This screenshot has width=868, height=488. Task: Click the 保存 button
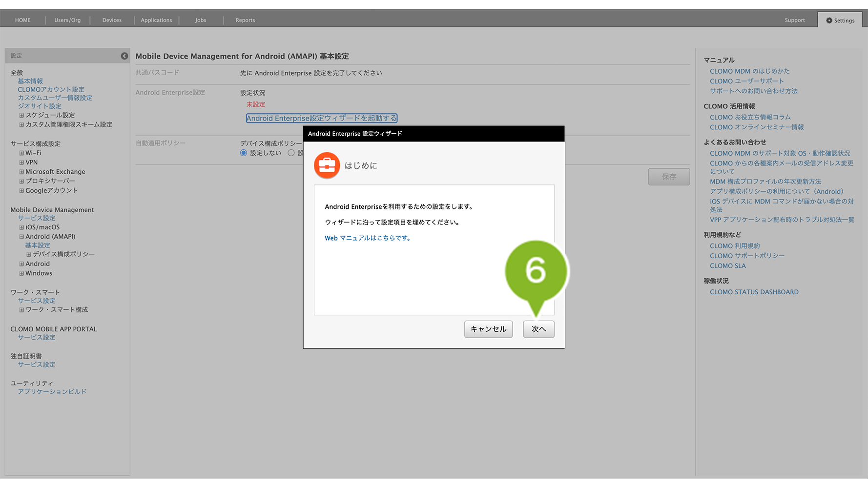(x=669, y=177)
